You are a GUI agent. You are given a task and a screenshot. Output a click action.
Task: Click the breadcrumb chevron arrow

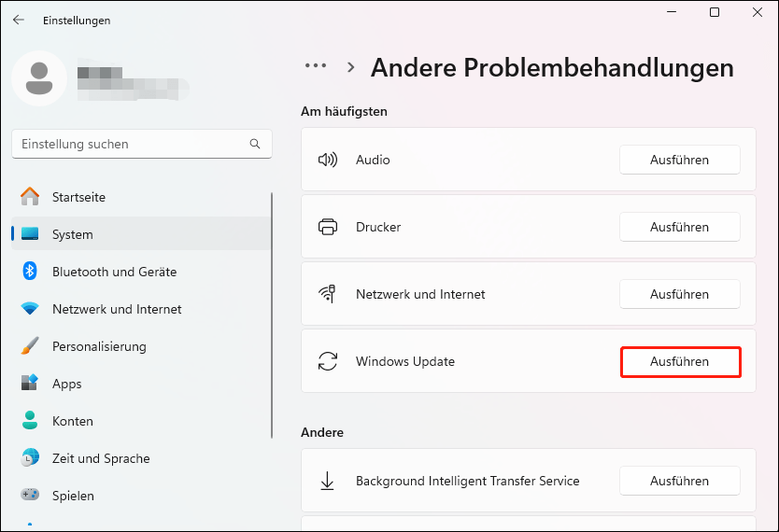pyautogui.click(x=351, y=67)
